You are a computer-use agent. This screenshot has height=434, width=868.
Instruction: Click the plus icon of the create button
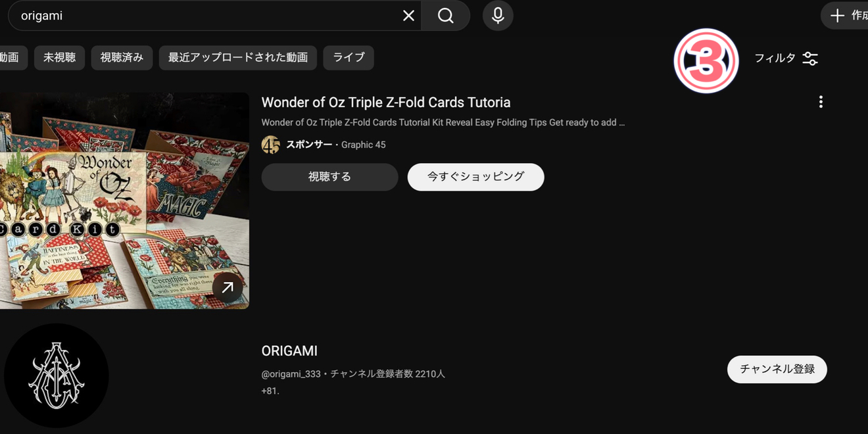click(x=837, y=16)
